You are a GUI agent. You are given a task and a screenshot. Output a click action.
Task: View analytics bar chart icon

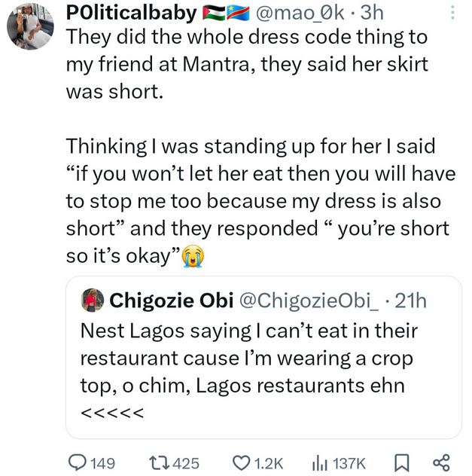[320, 463]
